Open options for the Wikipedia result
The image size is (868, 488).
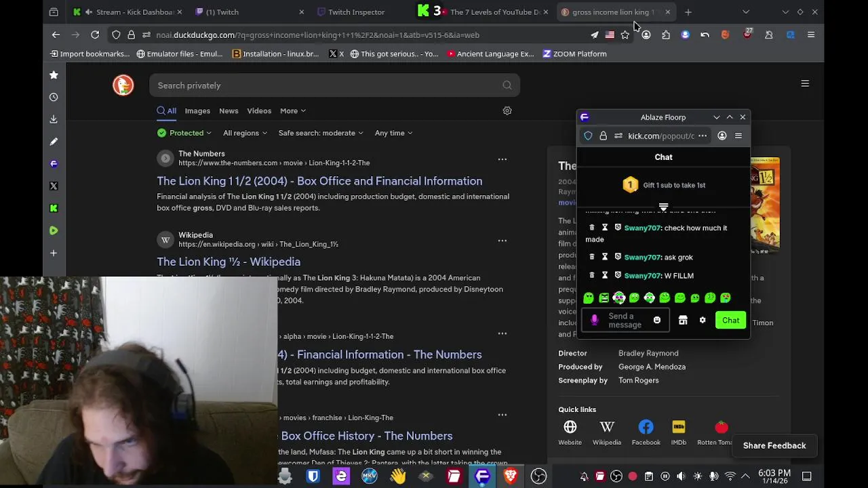click(502, 241)
